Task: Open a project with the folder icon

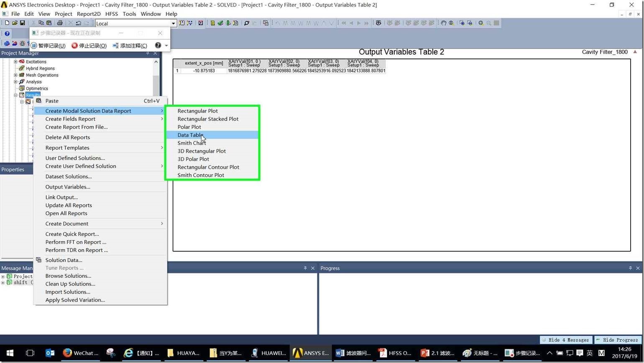Action: point(15,23)
